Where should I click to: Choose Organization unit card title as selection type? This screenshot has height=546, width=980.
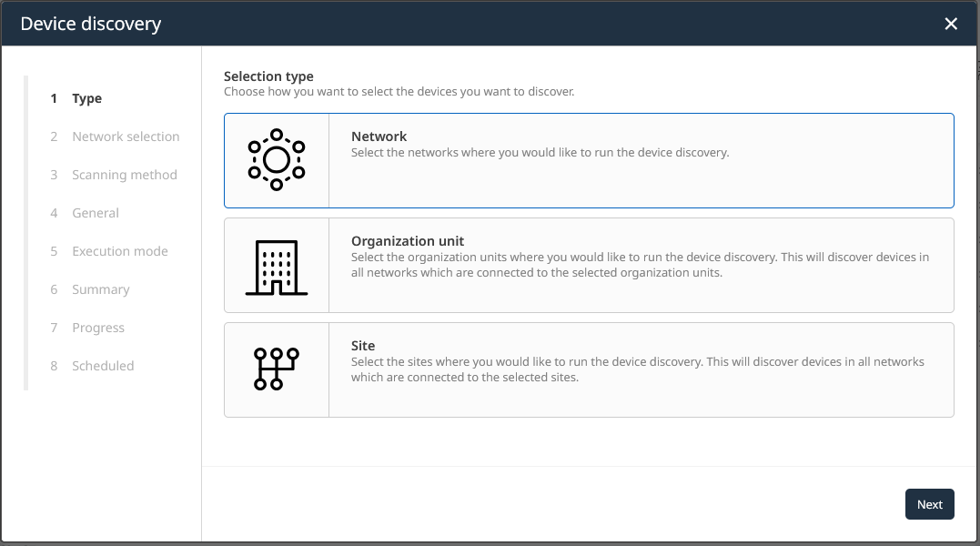pos(408,241)
